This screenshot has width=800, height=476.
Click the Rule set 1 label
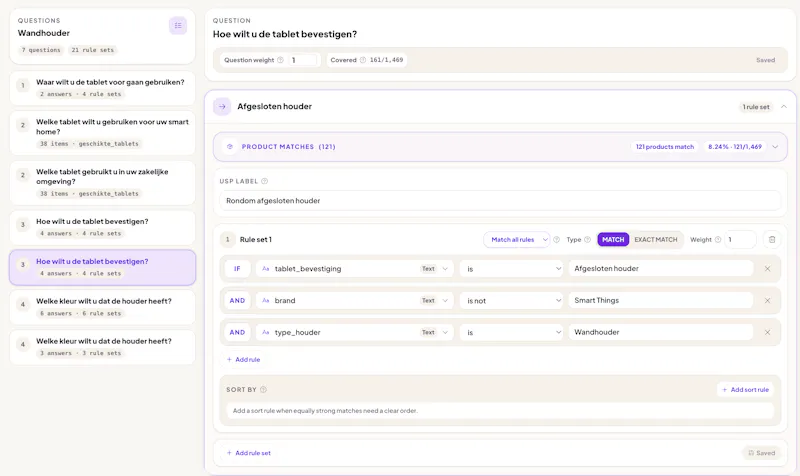tap(256, 240)
